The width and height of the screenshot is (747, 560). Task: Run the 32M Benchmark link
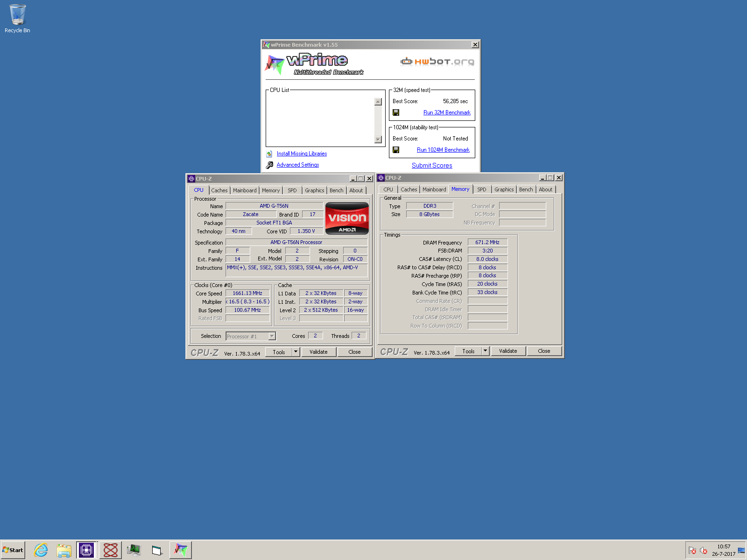point(447,112)
